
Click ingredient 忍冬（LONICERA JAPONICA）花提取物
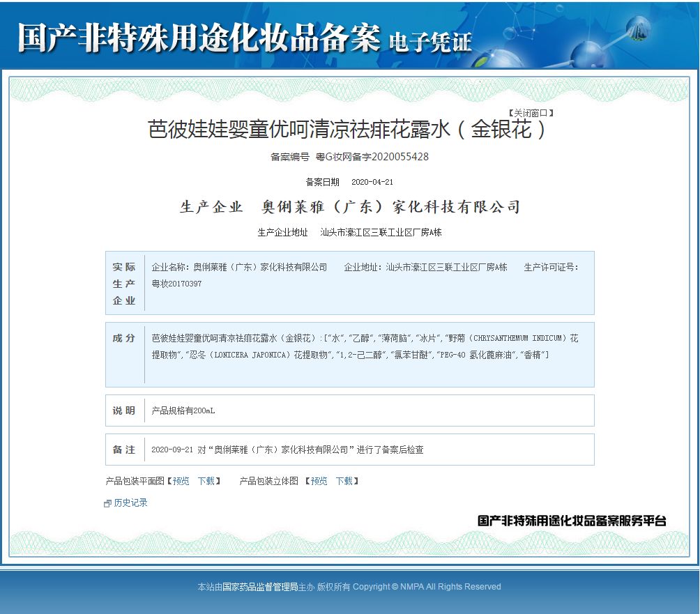(x=257, y=355)
